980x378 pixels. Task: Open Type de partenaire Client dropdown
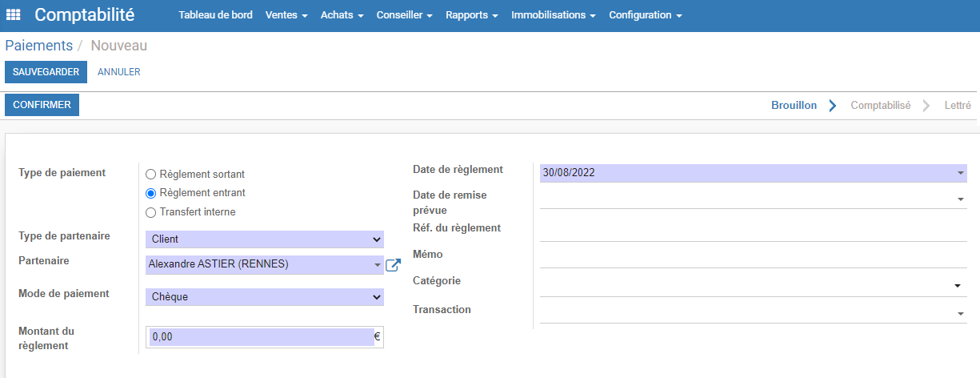pos(265,239)
